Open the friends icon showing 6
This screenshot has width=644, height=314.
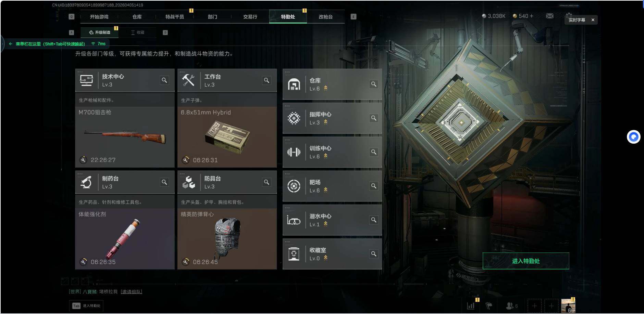tap(512, 305)
